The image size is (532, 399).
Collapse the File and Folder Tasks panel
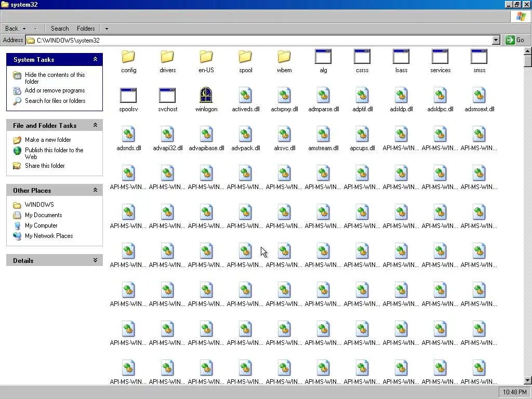(x=96, y=125)
